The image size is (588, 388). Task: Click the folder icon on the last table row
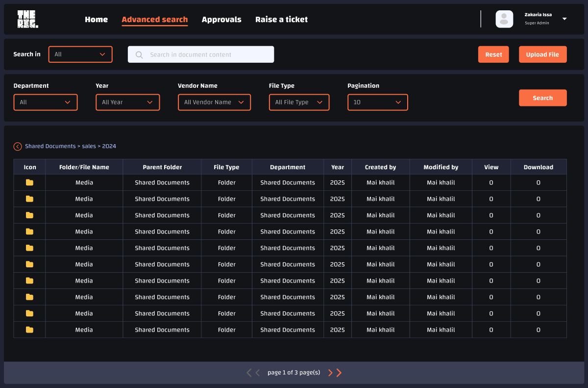click(x=29, y=329)
